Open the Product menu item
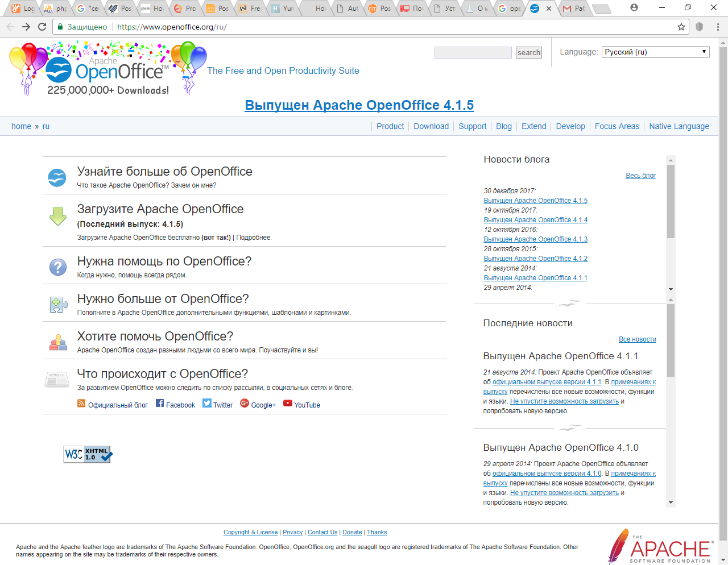The width and height of the screenshot is (728, 565). pos(390,126)
